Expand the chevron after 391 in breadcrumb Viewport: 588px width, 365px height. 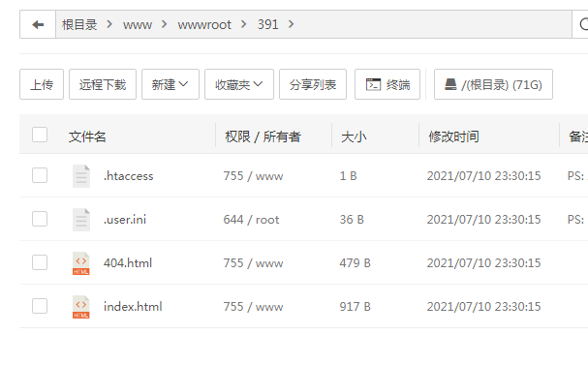click(x=291, y=24)
